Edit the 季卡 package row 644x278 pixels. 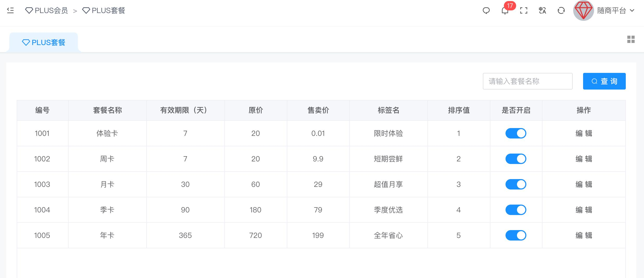584,210
